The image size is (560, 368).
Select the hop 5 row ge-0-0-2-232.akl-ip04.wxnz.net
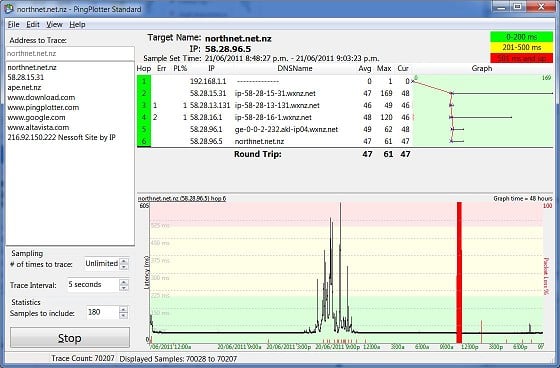(x=274, y=129)
